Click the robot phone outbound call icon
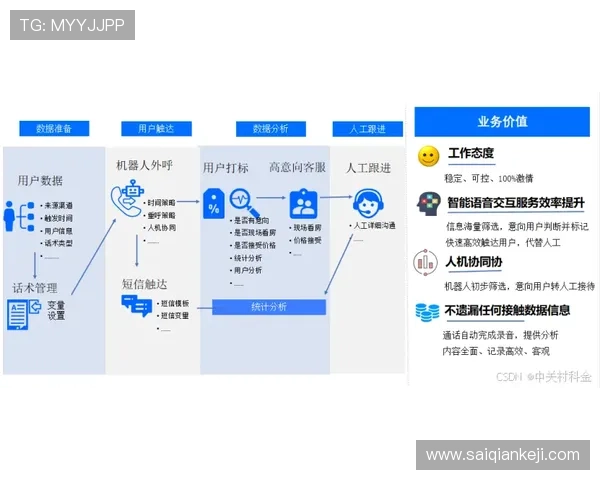Viewport: 600px width, 480px height. (x=127, y=199)
